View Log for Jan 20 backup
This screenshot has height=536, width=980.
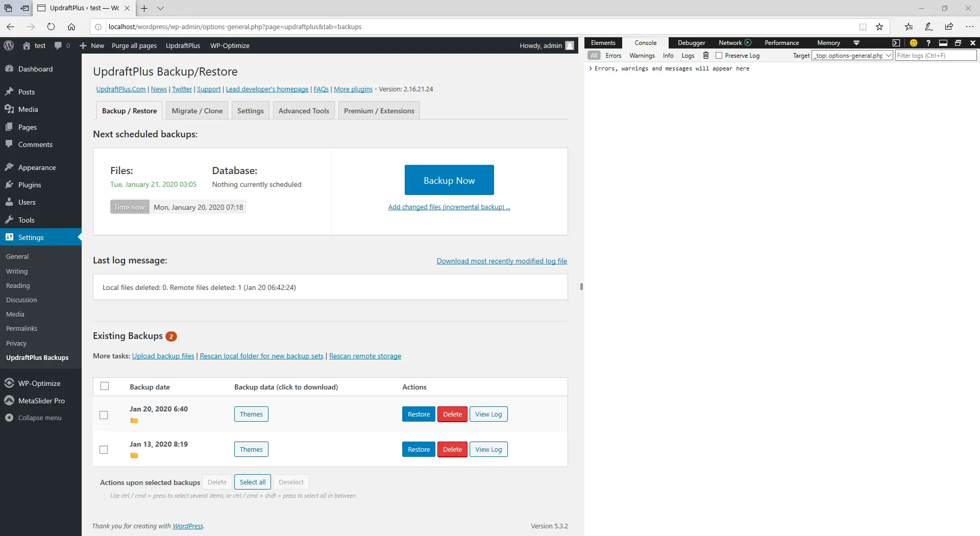coord(488,414)
